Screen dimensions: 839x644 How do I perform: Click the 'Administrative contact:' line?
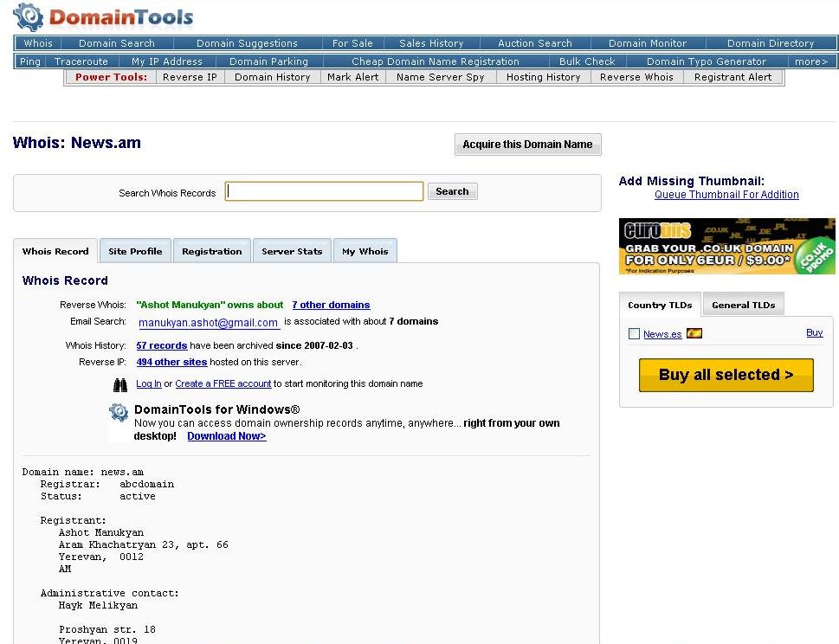110,593
